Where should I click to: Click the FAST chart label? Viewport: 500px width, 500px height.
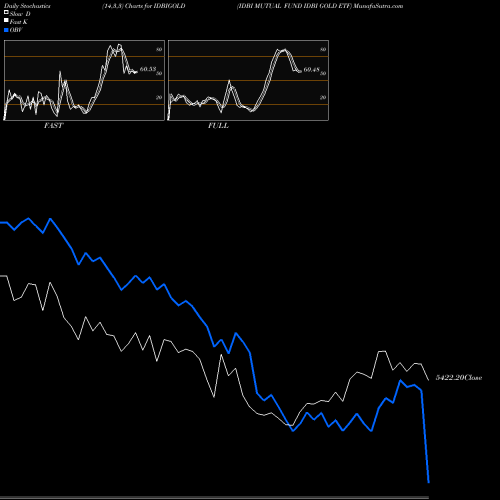pyautogui.click(x=53, y=126)
